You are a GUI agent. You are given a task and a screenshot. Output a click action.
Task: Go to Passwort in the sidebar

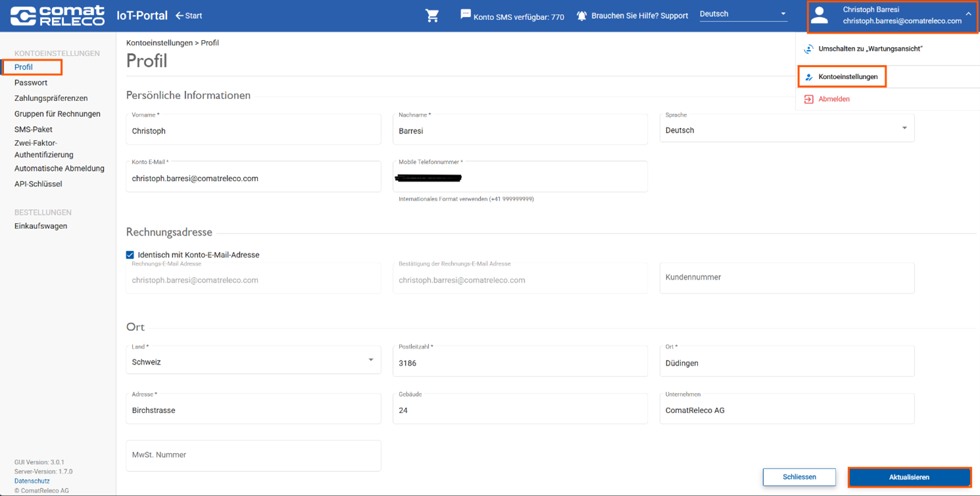(31, 83)
